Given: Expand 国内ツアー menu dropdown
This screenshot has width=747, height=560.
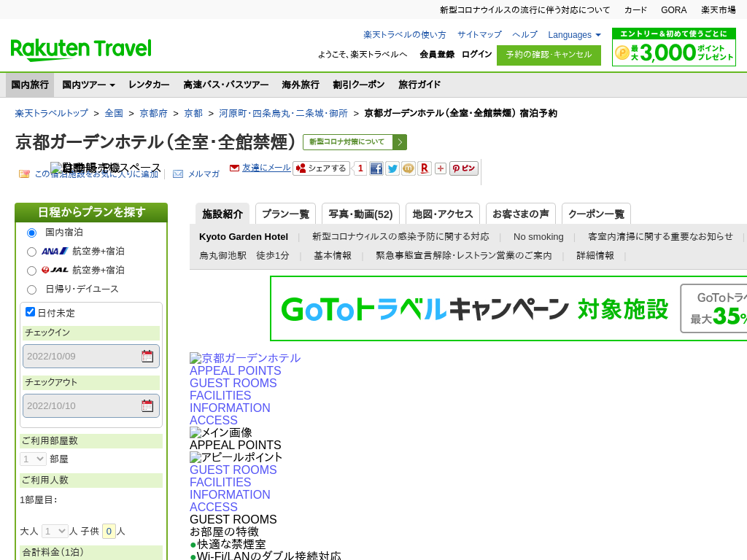Looking at the screenshot, I should (x=88, y=85).
